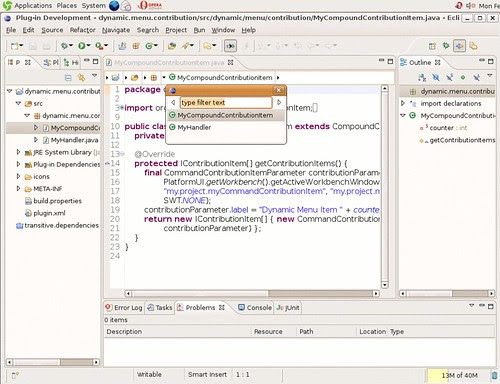Viewport: 500px width, 384px height.
Task: Toggle Link with Editor in Package Explorer
Action: pos(81,78)
